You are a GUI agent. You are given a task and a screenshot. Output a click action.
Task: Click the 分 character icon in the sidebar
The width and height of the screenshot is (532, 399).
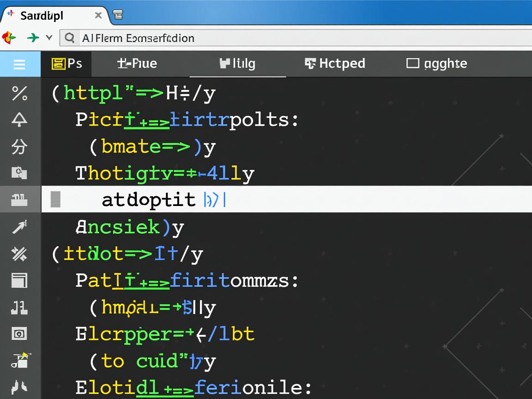click(x=19, y=147)
